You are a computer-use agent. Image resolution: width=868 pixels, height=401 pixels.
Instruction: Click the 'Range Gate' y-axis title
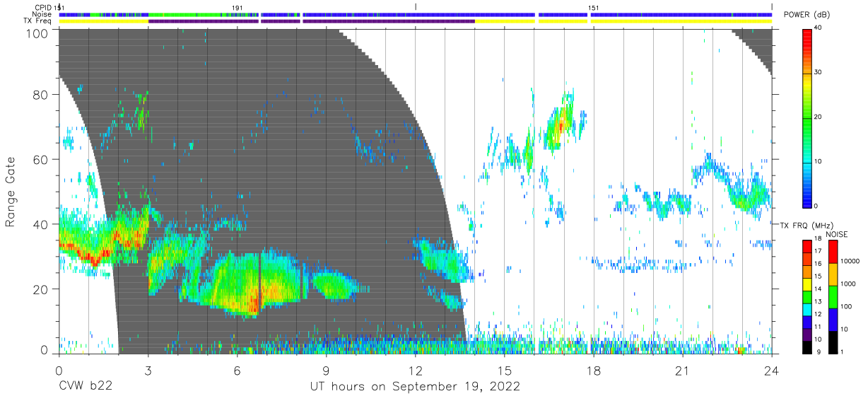point(11,192)
